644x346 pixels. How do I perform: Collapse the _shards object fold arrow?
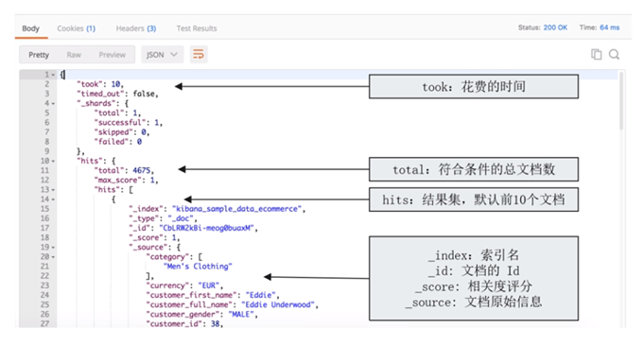53,103
